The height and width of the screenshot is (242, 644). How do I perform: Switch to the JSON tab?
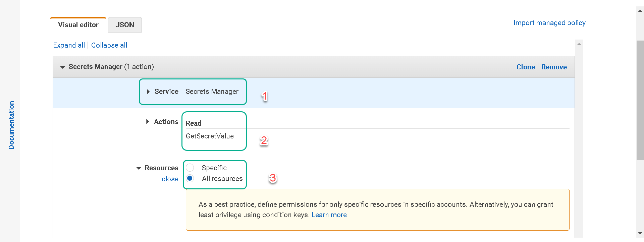point(125,25)
